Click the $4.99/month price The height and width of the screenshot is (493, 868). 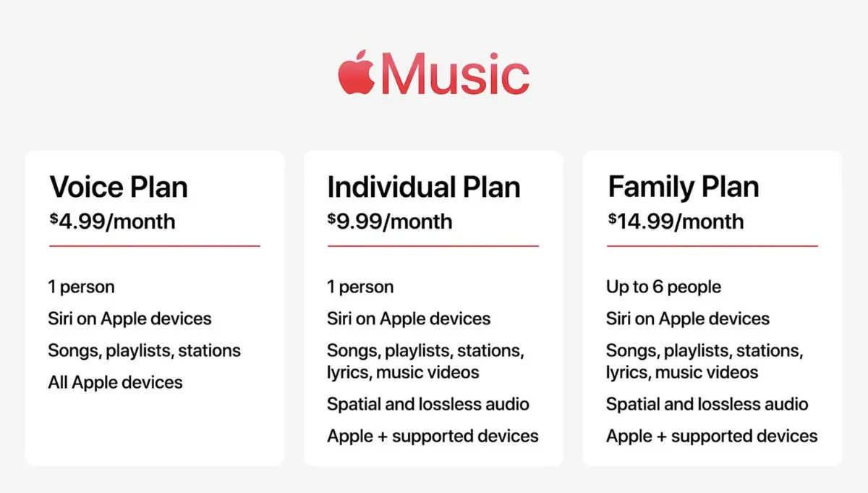(x=112, y=220)
